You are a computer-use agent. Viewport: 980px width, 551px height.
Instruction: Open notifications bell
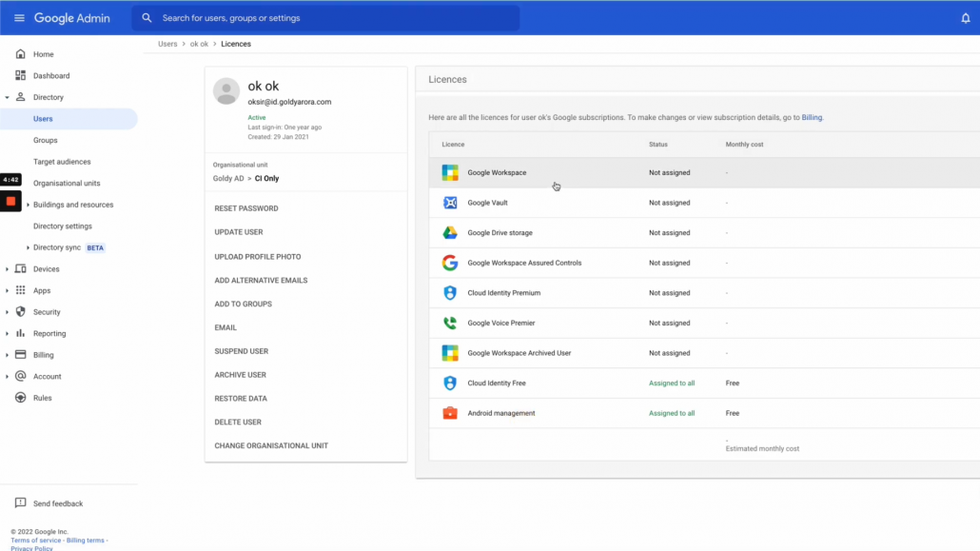[965, 18]
